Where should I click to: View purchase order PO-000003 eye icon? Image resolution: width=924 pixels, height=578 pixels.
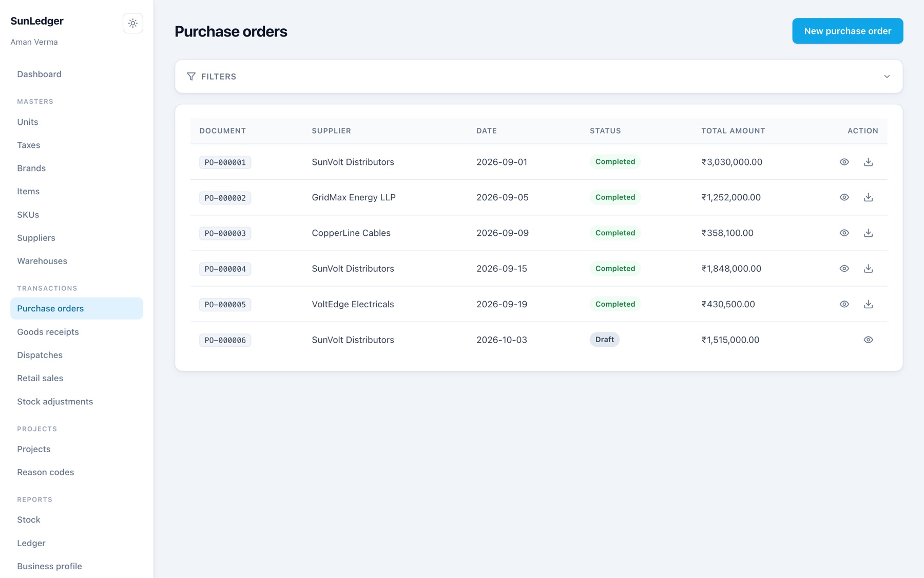pos(844,233)
